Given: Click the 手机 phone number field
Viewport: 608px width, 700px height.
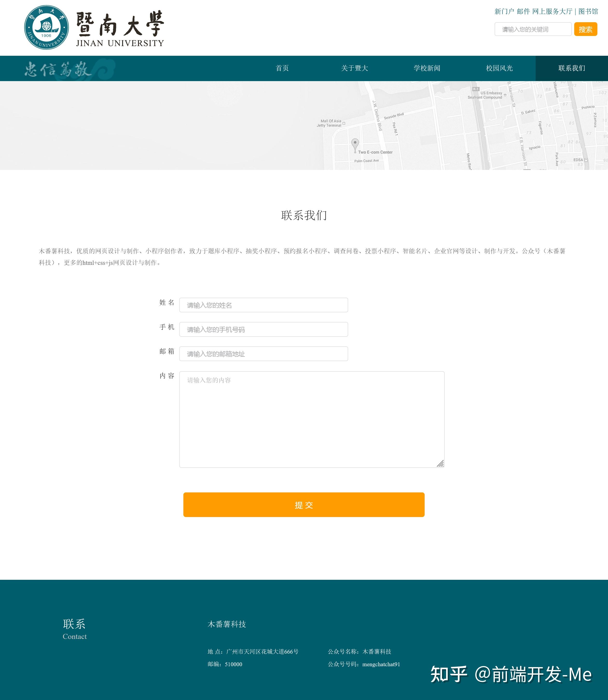Looking at the screenshot, I should [x=263, y=329].
